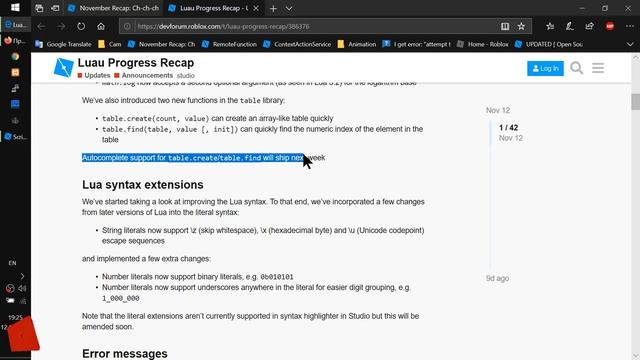Toggle Reading view icon

click(x=505, y=27)
